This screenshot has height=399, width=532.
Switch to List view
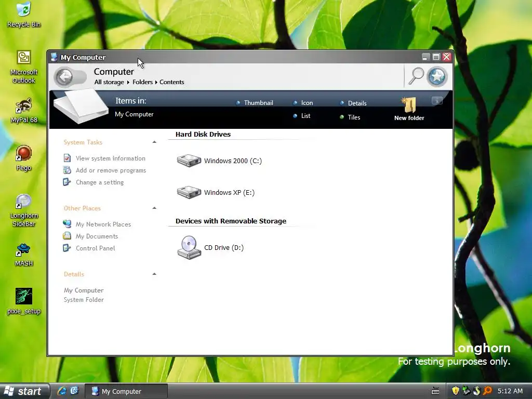point(302,116)
